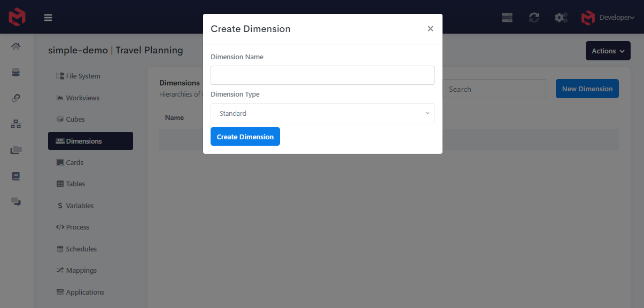Click the New Dimension button

[587, 88]
